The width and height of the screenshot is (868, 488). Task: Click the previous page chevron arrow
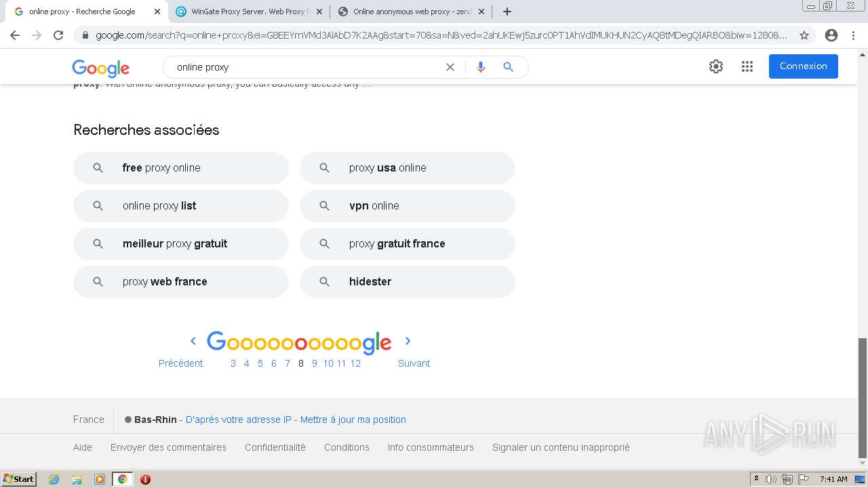coord(193,341)
